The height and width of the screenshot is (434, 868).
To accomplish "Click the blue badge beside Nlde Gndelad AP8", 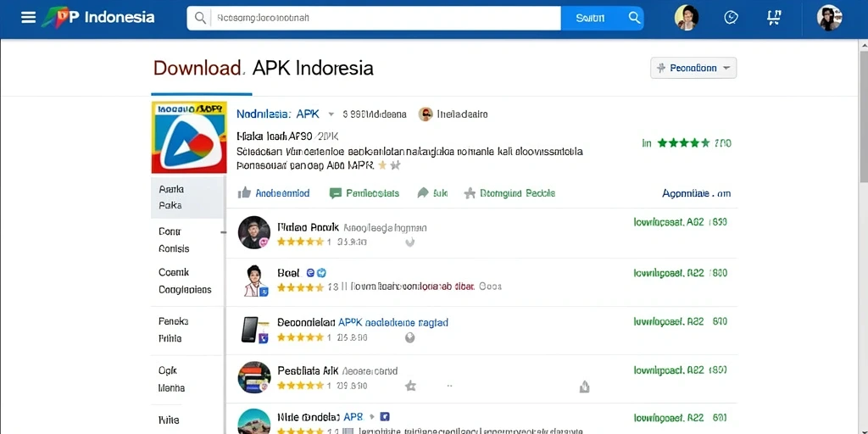I will tap(385, 417).
